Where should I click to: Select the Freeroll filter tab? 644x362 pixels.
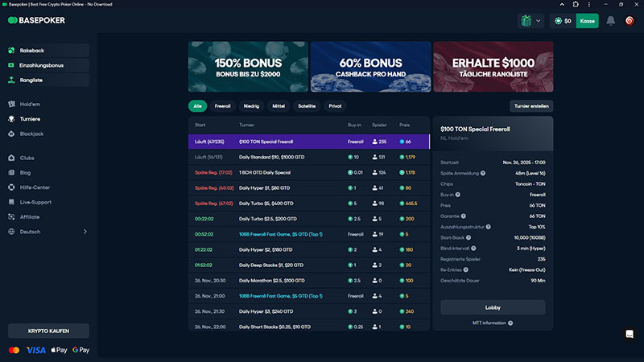[x=223, y=105]
